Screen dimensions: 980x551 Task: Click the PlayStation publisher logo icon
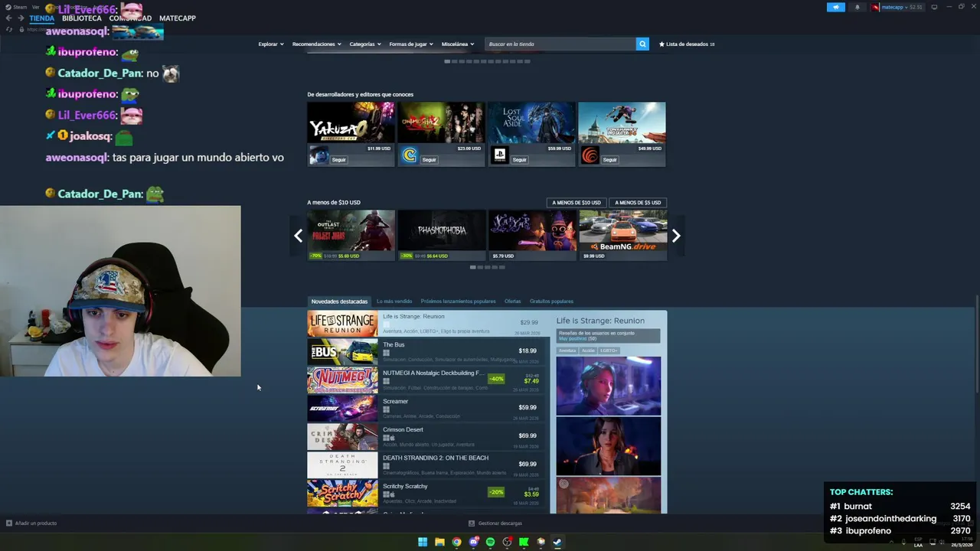(499, 155)
